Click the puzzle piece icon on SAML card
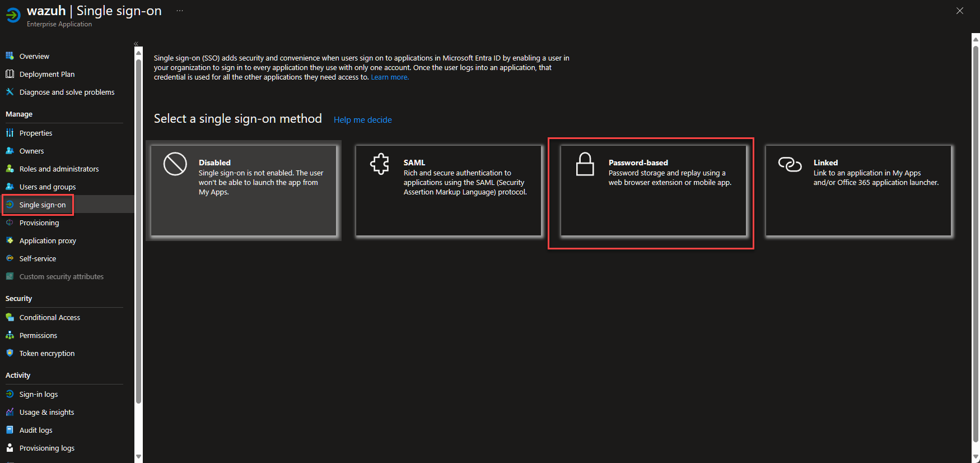 [x=380, y=164]
